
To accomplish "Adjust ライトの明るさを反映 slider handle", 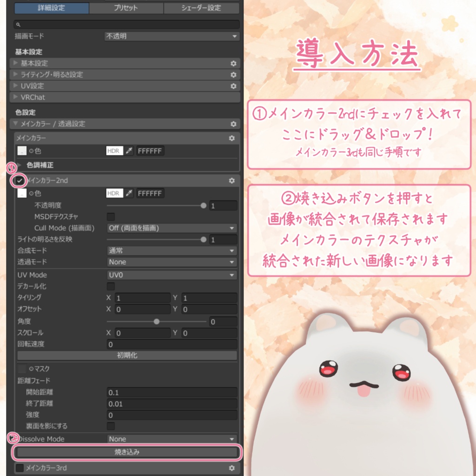I will click(x=204, y=239).
